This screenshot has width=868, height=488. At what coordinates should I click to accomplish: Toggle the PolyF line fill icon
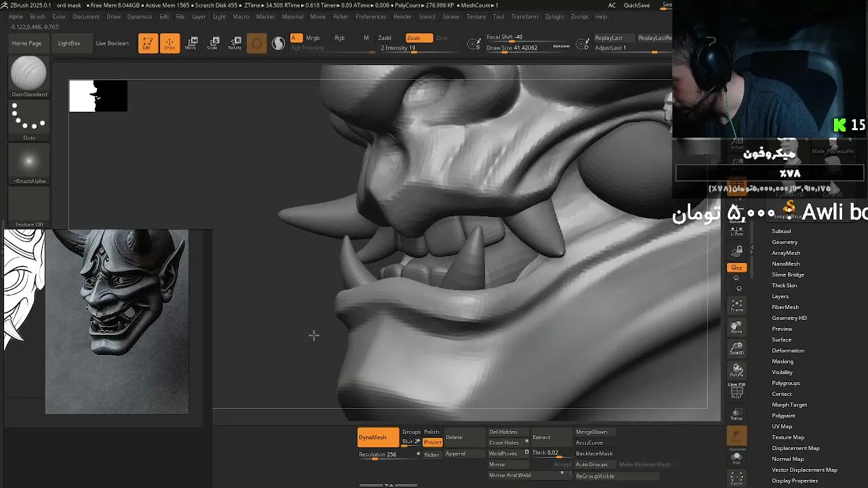click(736, 391)
